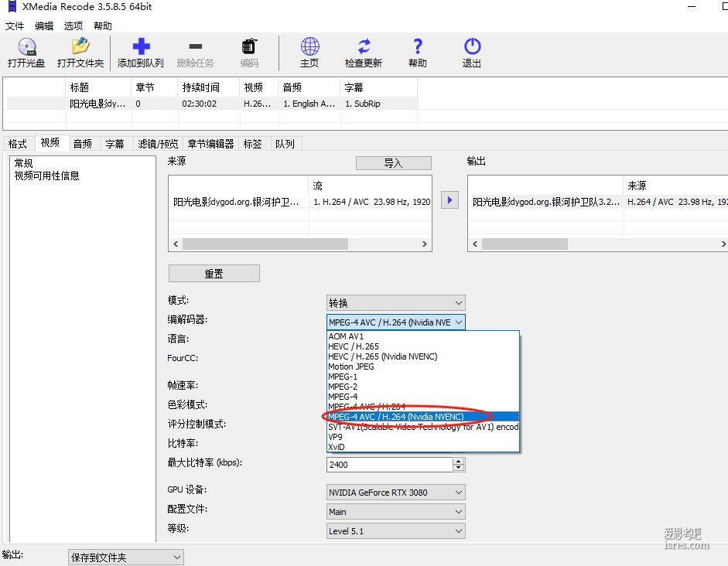
Task: Click the Help (帮助) question mark icon
Action: click(x=418, y=46)
